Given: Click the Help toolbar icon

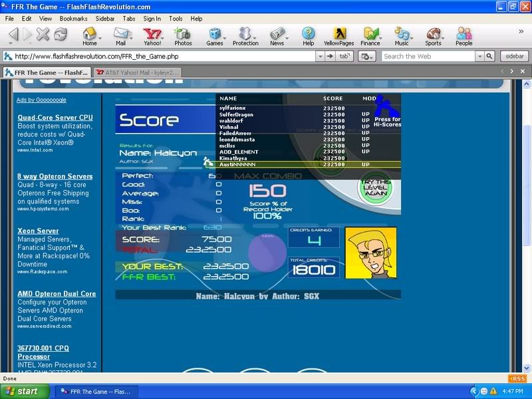Looking at the screenshot, I should coord(308,35).
